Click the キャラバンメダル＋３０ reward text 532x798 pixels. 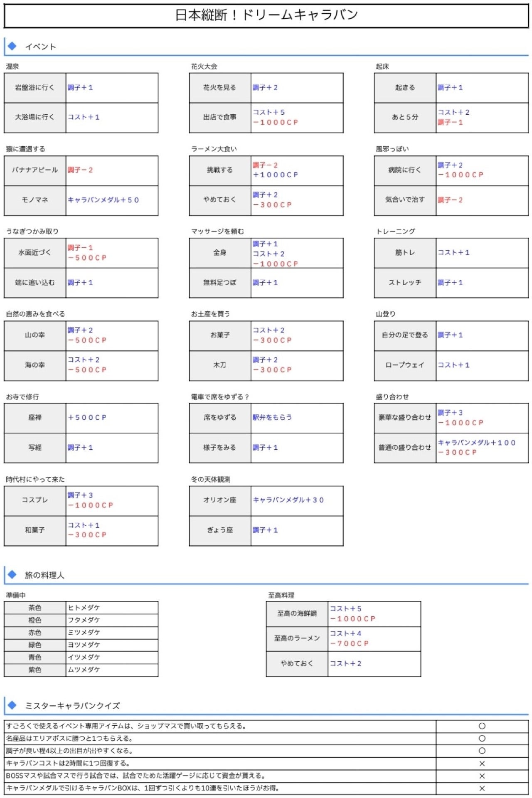point(288,500)
